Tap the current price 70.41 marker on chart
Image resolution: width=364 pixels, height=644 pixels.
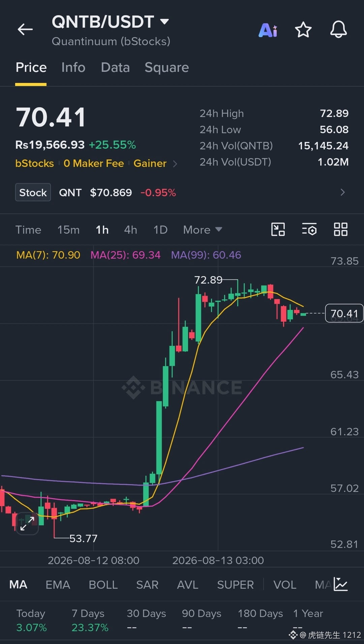coord(344,313)
